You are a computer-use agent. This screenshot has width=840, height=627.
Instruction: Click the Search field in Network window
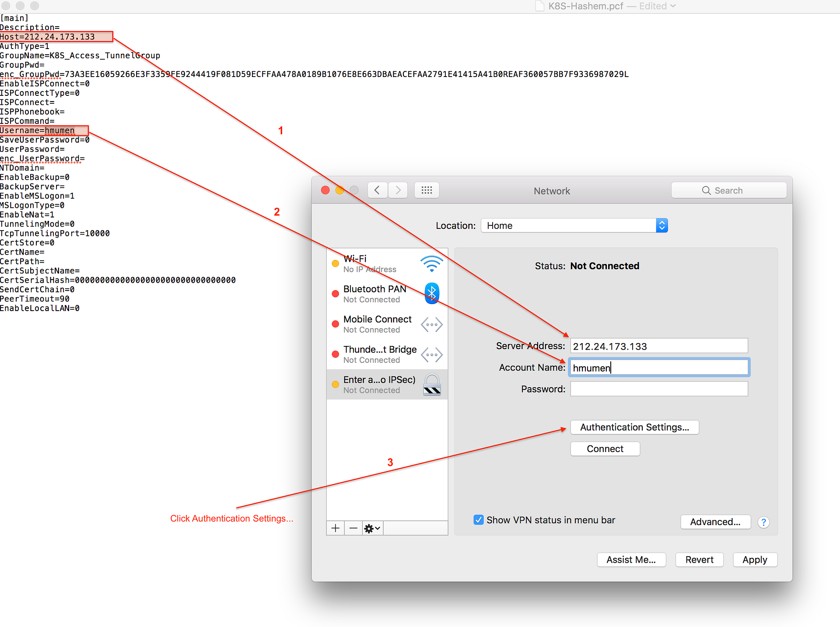click(x=729, y=190)
